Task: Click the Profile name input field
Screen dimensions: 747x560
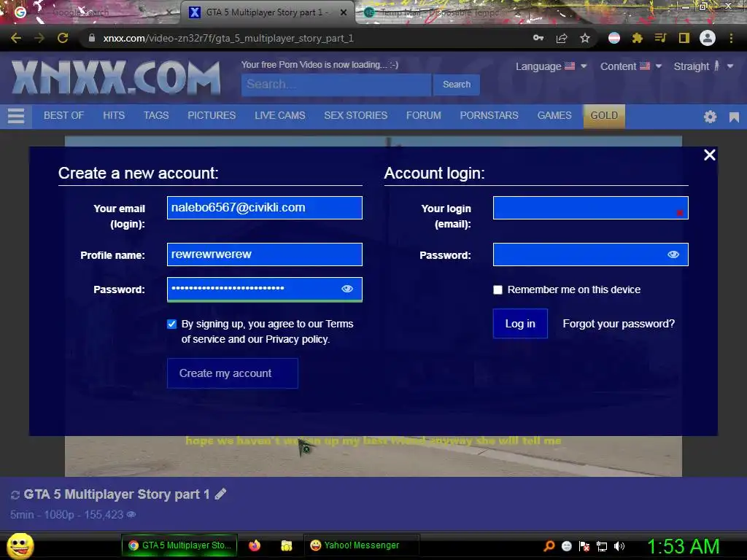Action: point(265,254)
